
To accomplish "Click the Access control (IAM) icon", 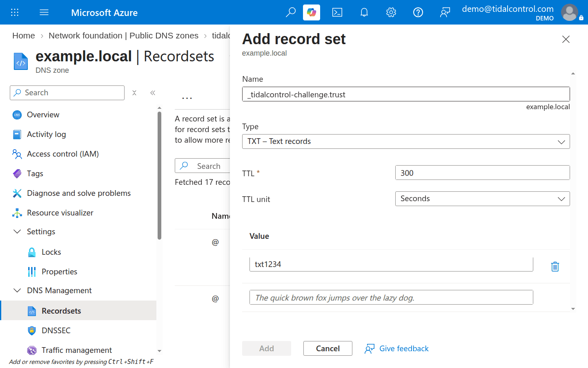I will point(17,154).
